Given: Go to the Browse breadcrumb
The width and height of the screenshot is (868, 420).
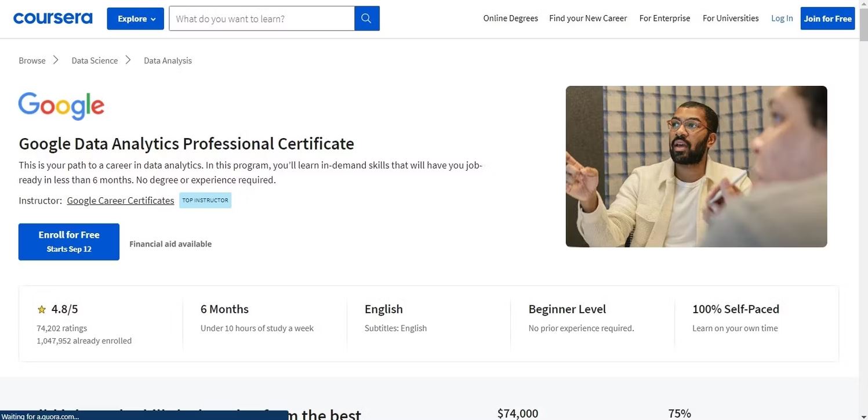Looking at the screenshot, I should [x=32, y=60].
